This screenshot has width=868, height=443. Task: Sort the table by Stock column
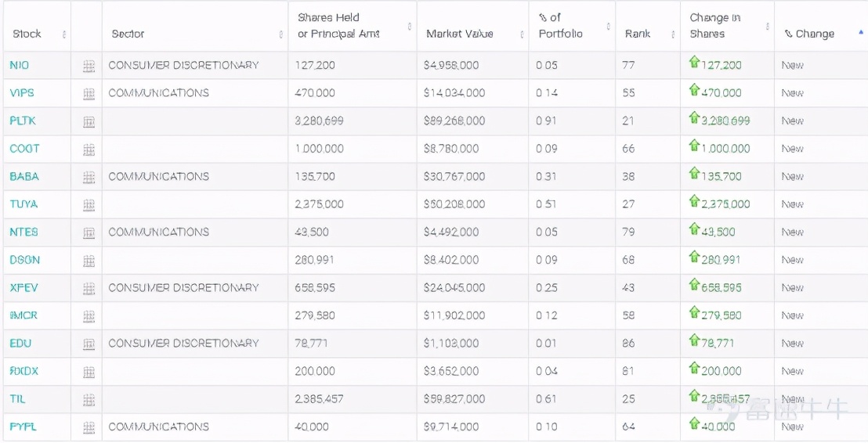coord(64,34)
